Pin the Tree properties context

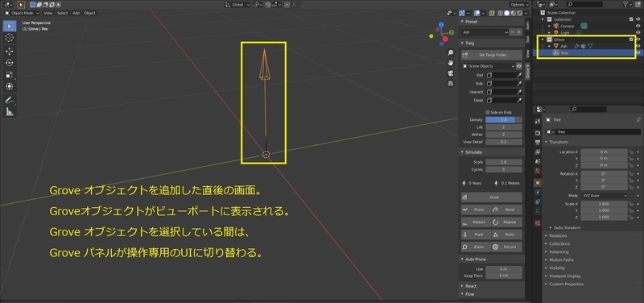pos(638,119)
